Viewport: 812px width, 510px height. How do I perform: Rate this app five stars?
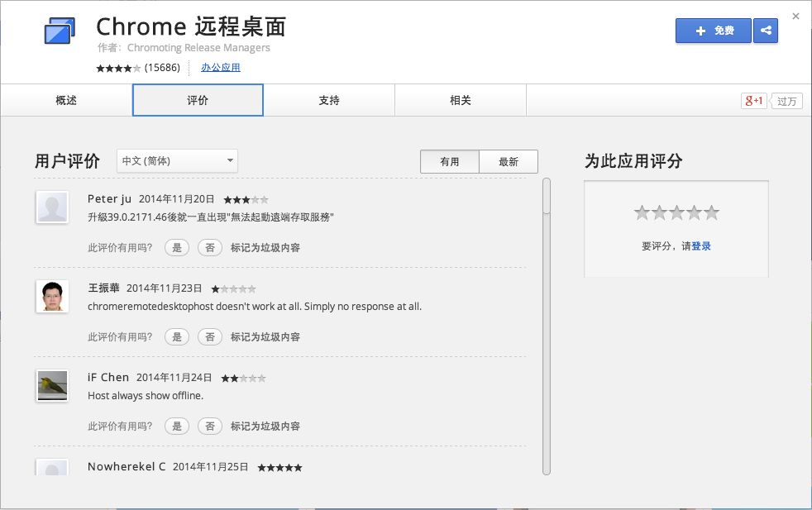tap(712, 212)
